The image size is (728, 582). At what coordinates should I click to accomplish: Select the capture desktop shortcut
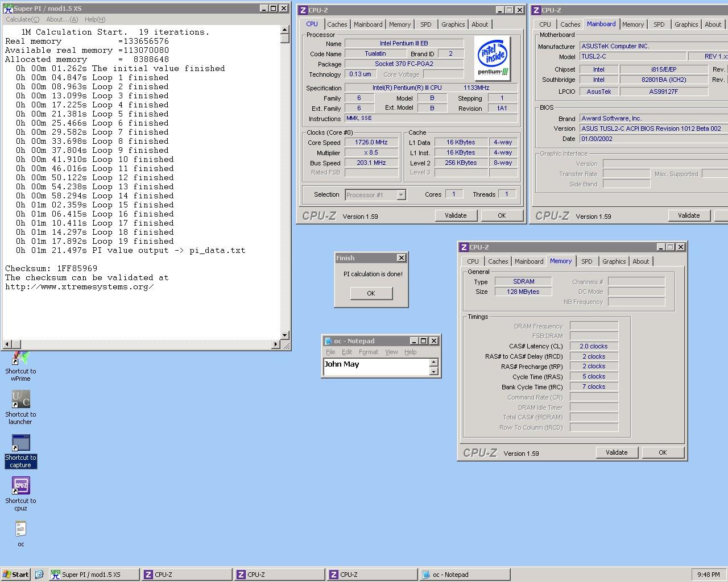[x=20, y=451]
